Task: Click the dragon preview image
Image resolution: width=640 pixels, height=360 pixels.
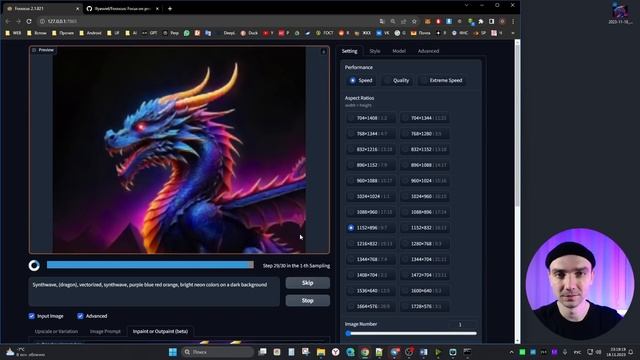Action: pyautogui.click(x=179, y=150)
